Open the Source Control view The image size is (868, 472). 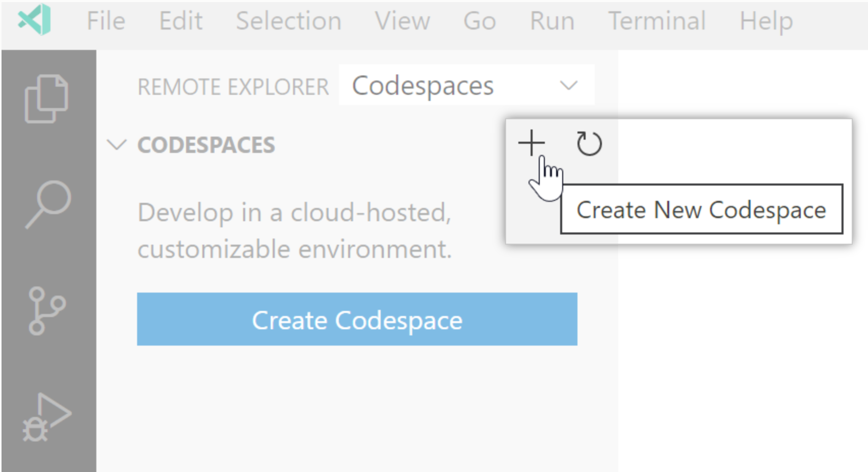pyautogui.click(x=46, y=311)
